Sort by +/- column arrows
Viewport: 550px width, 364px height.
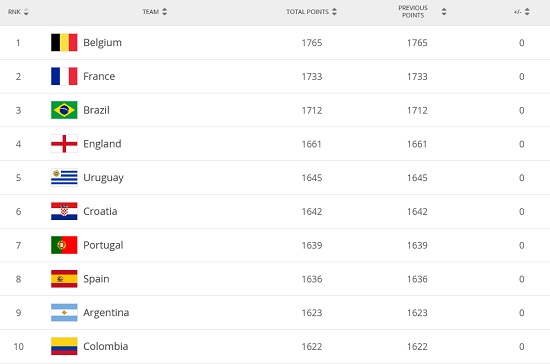527,12
